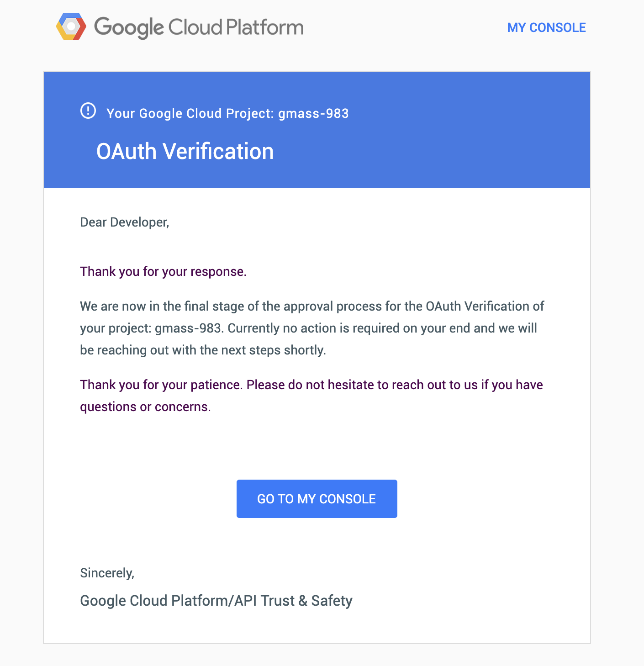Click the exclamation alert icon in banner
This screenshot has width=644, height=666.
[88, 111]
